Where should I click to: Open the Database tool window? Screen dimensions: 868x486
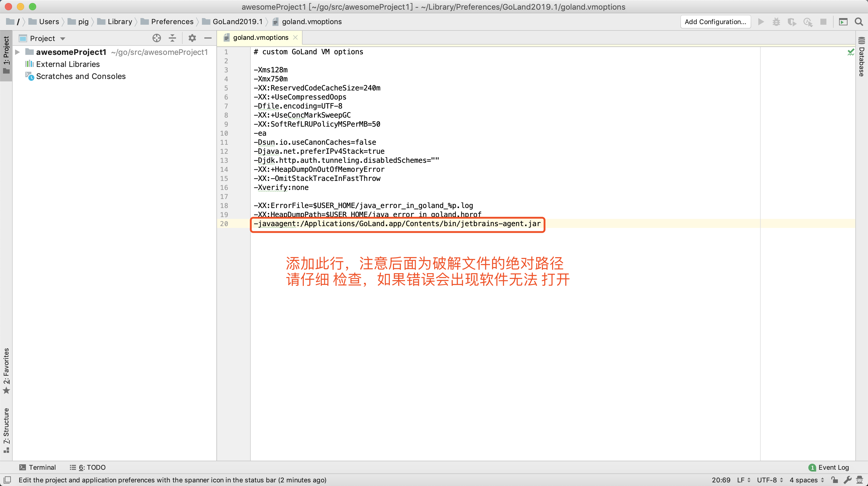coord(862,57)
